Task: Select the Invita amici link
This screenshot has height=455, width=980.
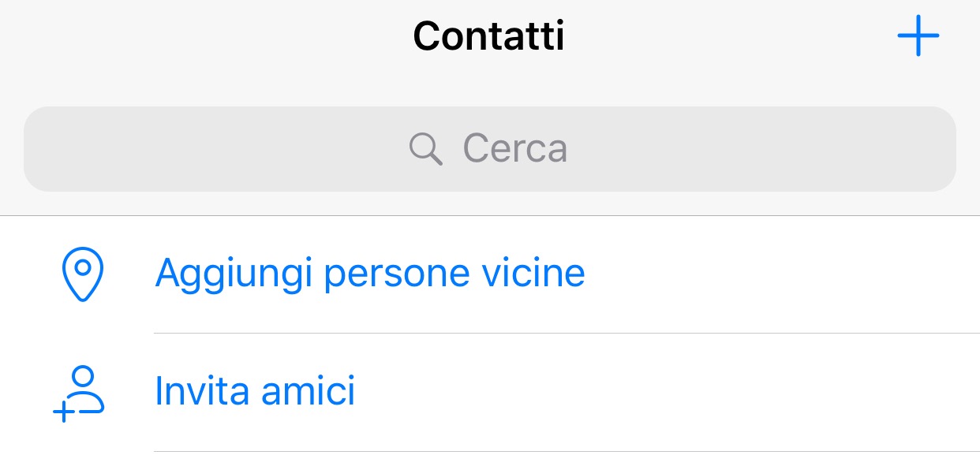Action: point(255,391)
